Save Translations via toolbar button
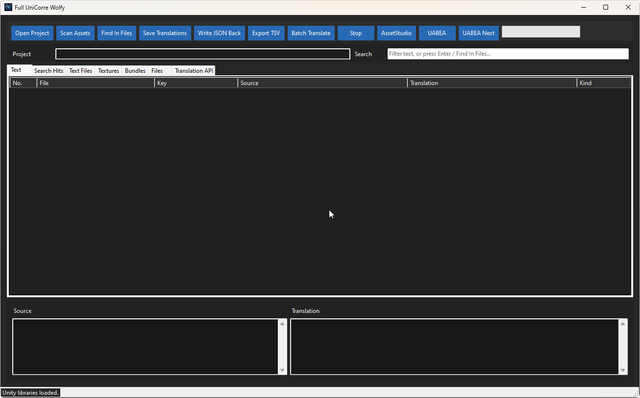The height and width of the screenshot is (398, 640). tap(165, 33)
